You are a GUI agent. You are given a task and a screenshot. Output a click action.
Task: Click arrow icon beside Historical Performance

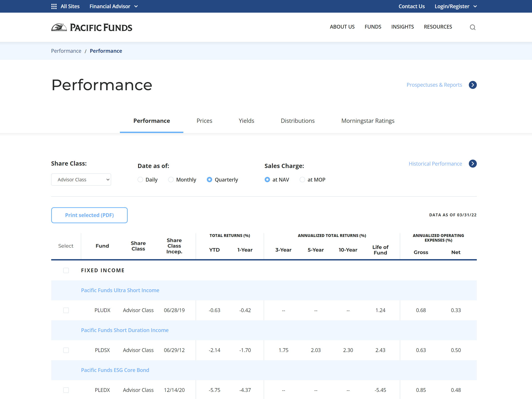[x=472, y=164]
